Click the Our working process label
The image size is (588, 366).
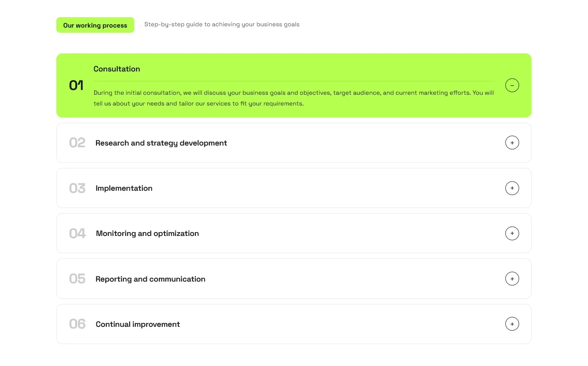pos(95,25)
